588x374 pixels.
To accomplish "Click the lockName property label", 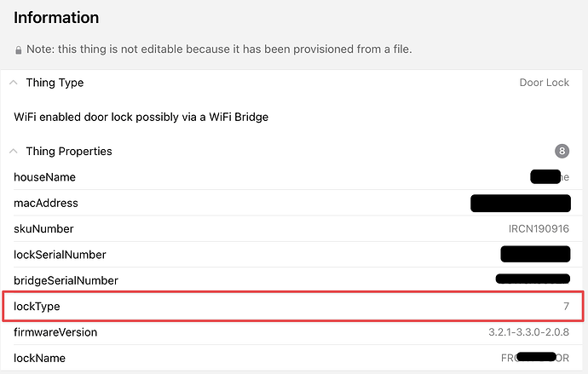I will pos(39,358).
